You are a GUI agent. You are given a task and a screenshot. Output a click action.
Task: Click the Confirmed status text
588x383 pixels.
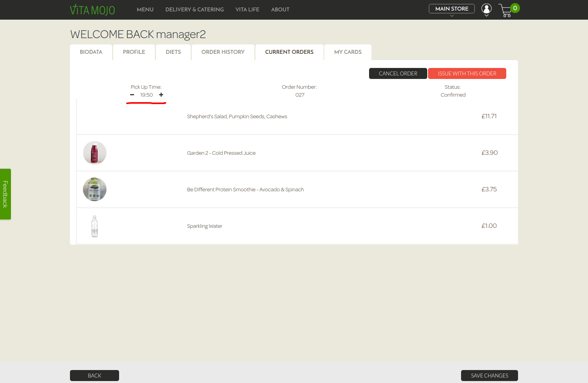coord(453,95)
